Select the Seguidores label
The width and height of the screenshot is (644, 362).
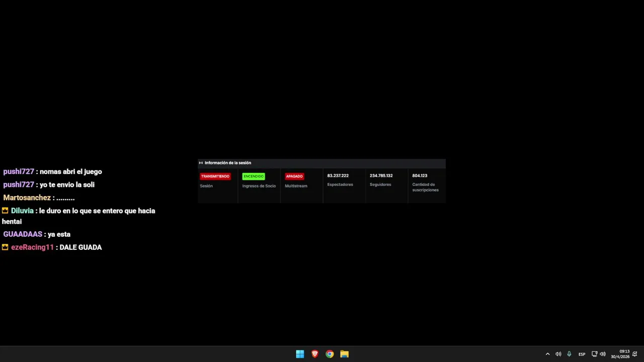380,185
